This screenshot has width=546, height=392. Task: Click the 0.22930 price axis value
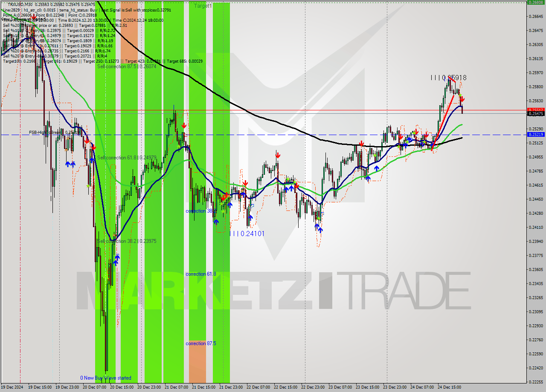(x=536, y=326)
